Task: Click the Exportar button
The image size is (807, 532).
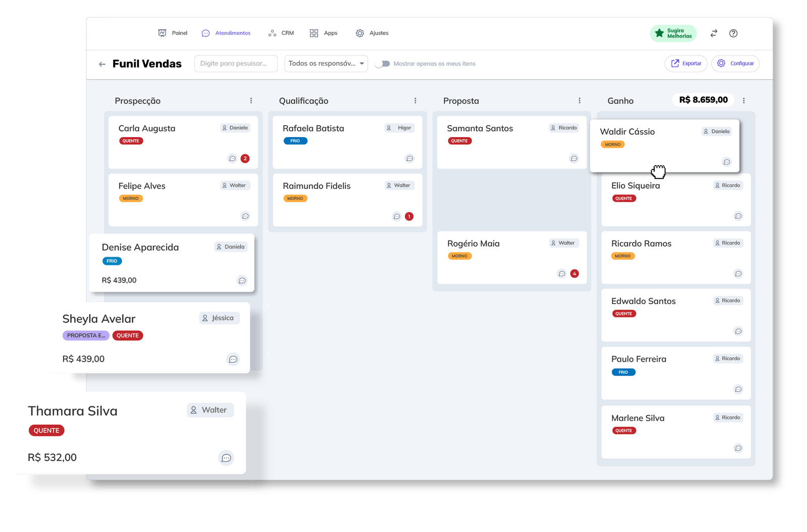Action: click(x=686, y=64)
